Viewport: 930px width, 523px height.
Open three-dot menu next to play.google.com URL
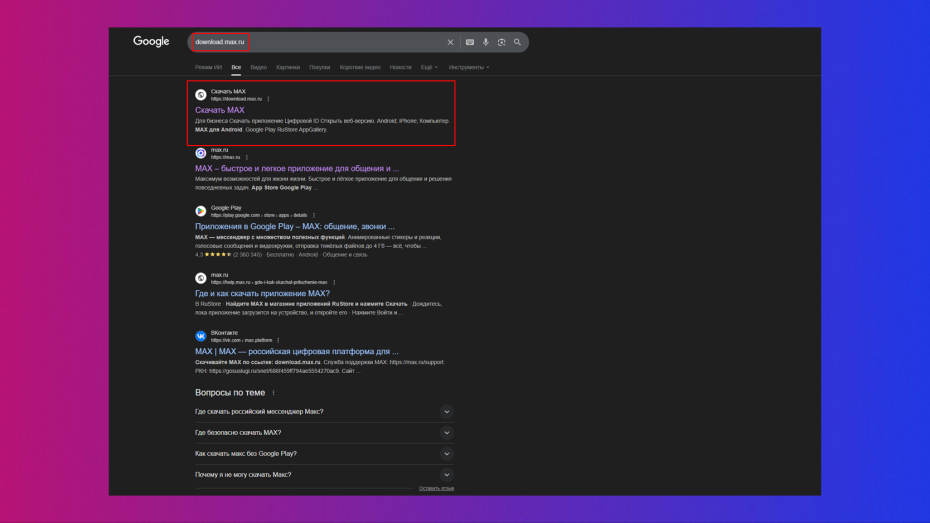point(314,215)
